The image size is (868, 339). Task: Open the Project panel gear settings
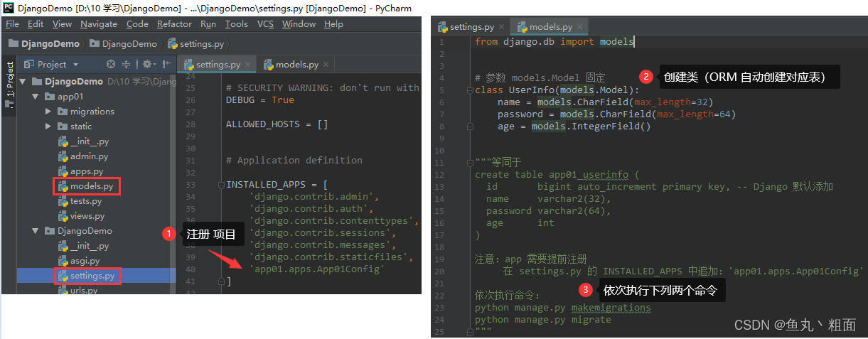click(x=148, y=64)
